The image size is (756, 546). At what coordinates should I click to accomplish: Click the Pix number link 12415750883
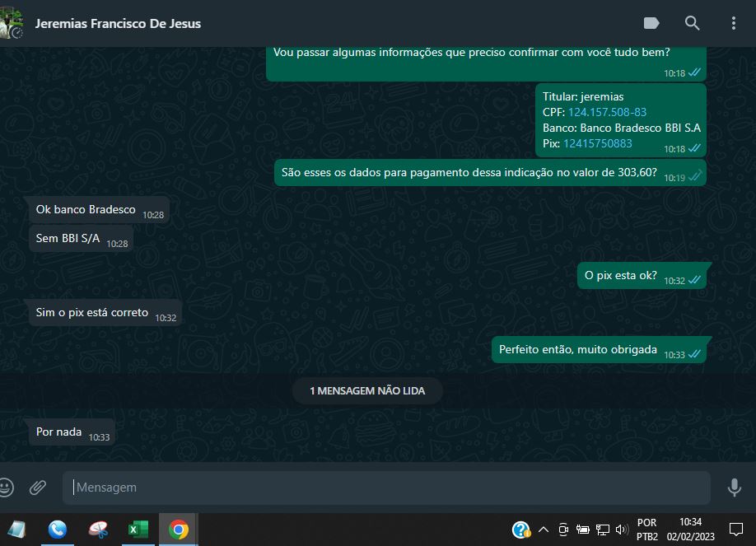coord(597,143)
